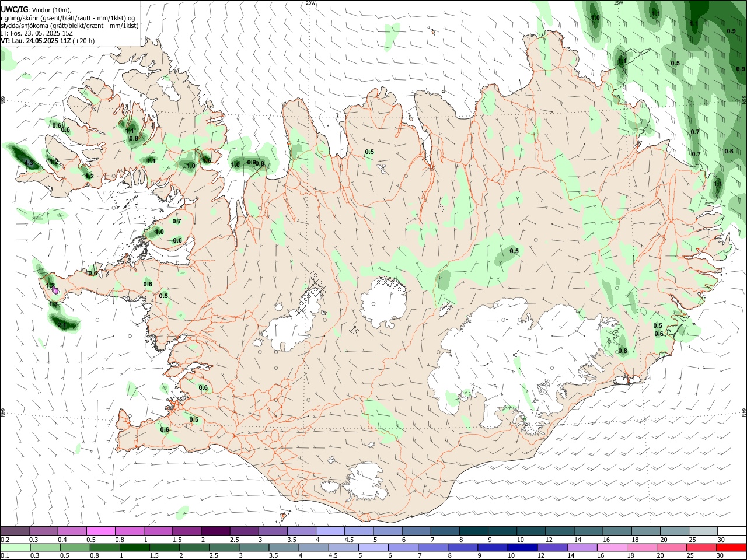Pick the bright pink upper-scale swatch labeled 0.5
This screenshot has width=747, height=560.
pyautogui.click(x=100, y=531)
